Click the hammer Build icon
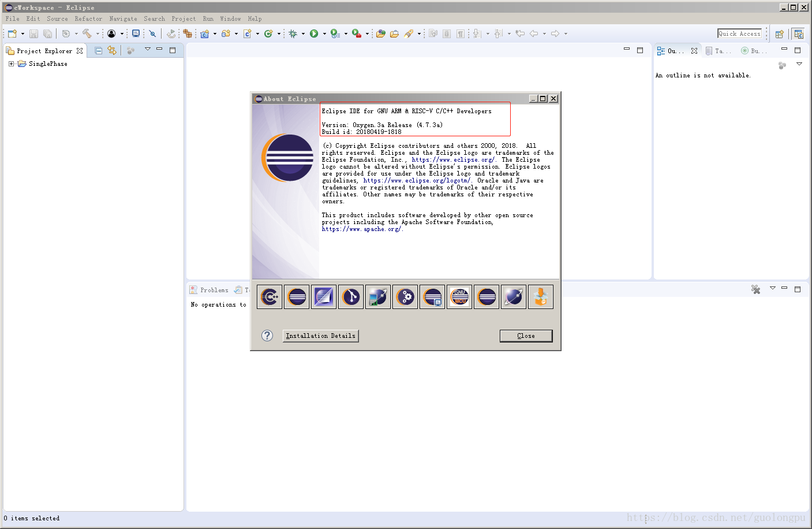The width and height of the screenshot is (812, 529). click(87, 34)
